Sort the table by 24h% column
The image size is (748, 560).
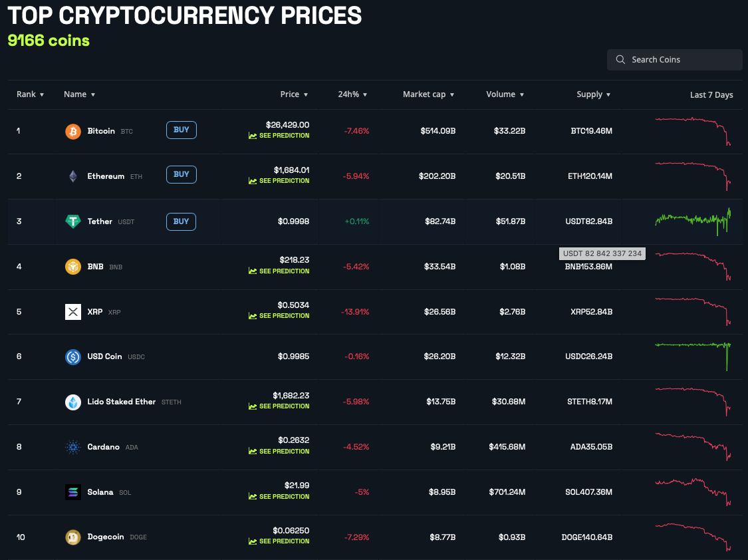click(352, 94)
